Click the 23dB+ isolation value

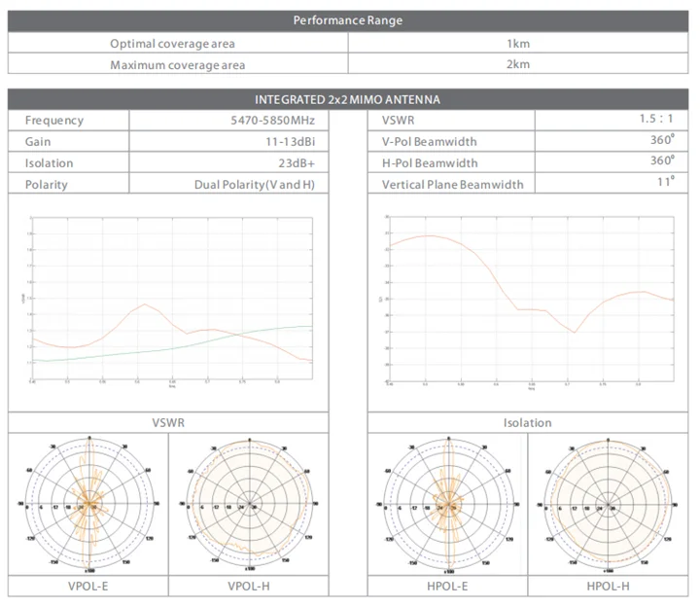tap(297, 163)
